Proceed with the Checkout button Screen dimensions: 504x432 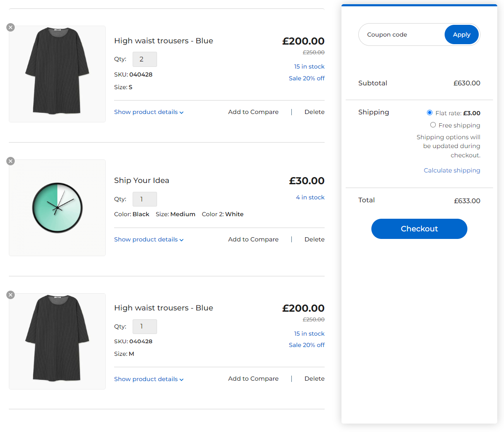point(419,229)
